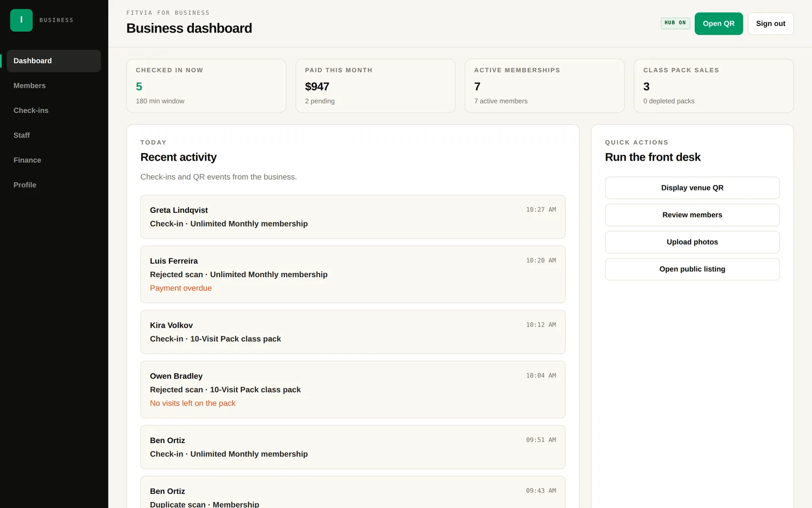Click the Sign out button

[770, 24]
